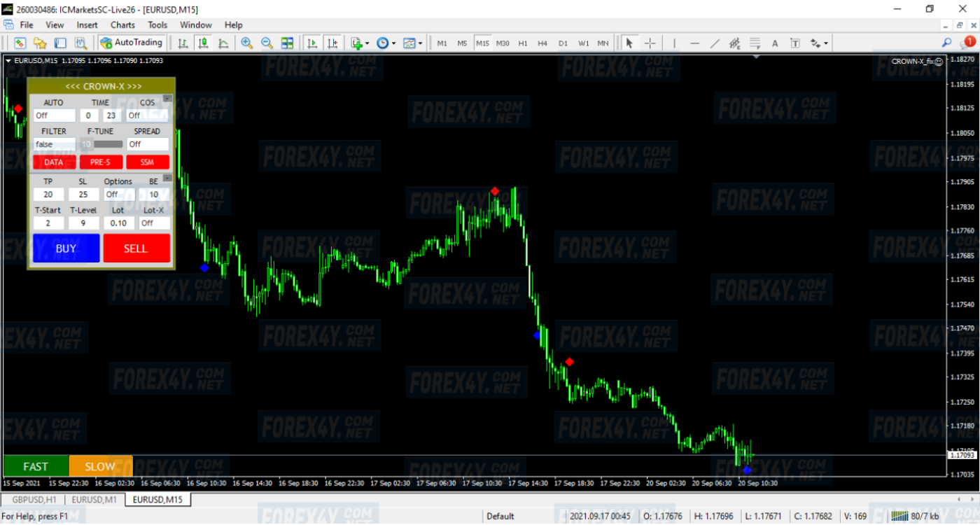980x525 pixels.
Task: Toggle the SPREAD Off field
Action: (147, 144)
